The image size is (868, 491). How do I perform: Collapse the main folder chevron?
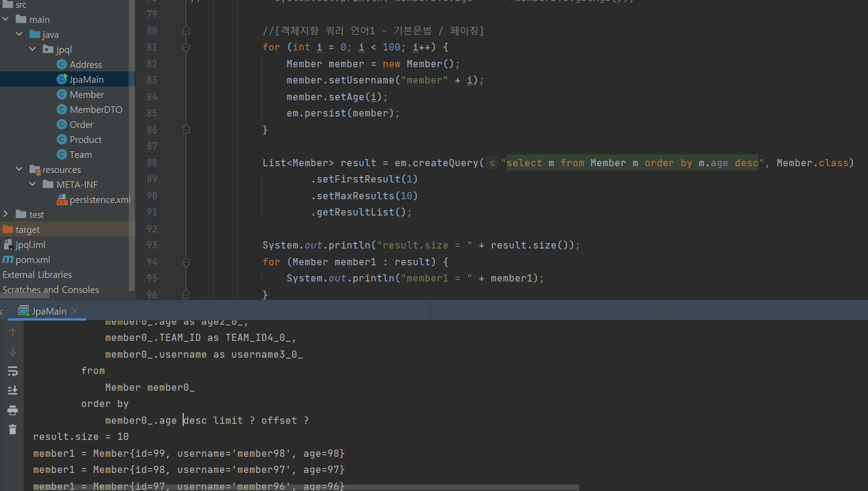pos(6,19)
